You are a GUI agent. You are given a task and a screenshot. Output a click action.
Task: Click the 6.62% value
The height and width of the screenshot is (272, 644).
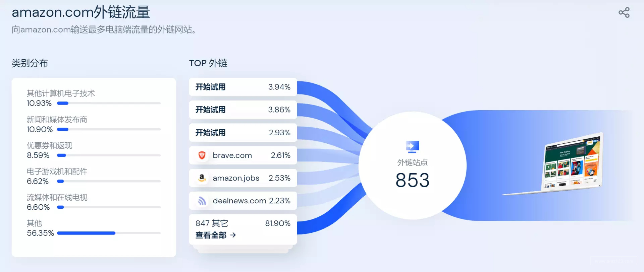38,181
